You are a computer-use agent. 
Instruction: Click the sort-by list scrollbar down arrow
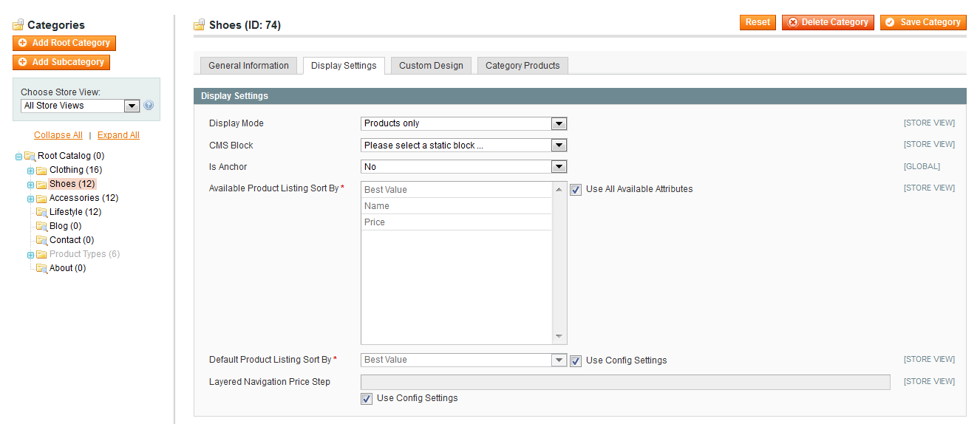(559, 337)
